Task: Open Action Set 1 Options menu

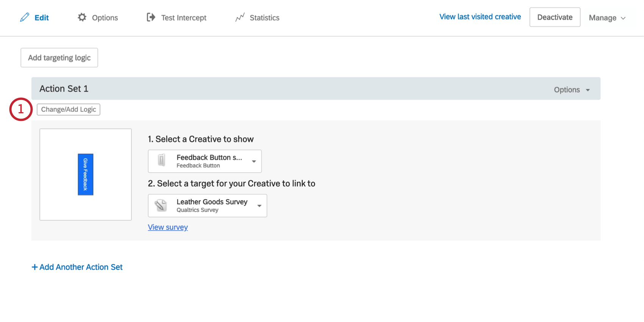Action: click(572, 90)
